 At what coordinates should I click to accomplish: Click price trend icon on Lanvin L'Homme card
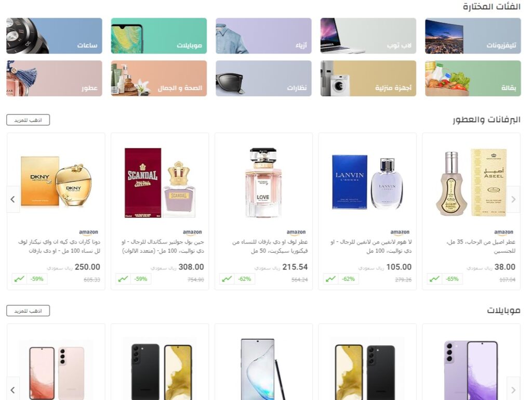[331, 279]
